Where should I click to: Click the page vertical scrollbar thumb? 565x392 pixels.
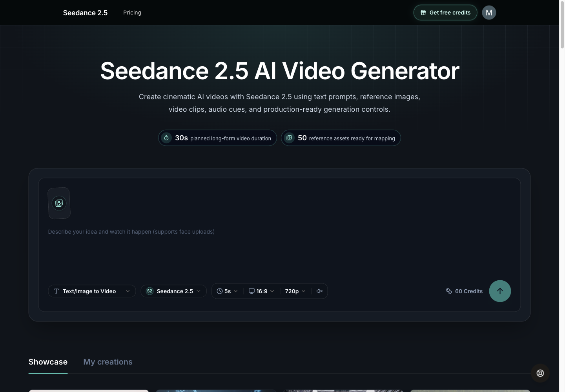click(x=562, y=25)
